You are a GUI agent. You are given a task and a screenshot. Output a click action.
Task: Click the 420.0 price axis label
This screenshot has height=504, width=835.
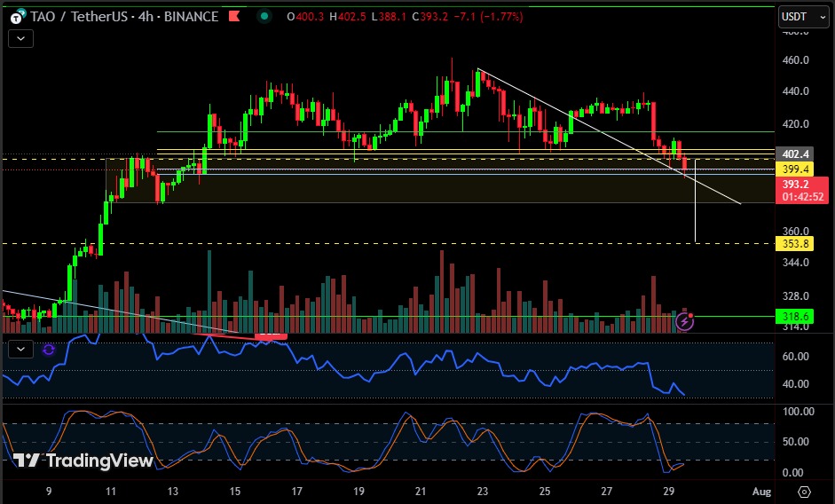pos(796,124)
